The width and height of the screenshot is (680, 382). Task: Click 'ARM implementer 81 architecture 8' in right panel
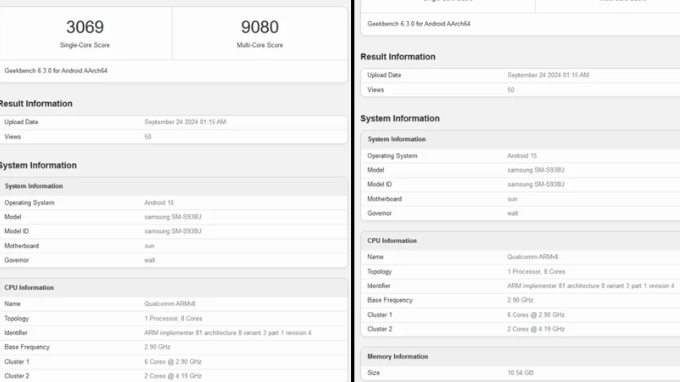pos(556,286)
